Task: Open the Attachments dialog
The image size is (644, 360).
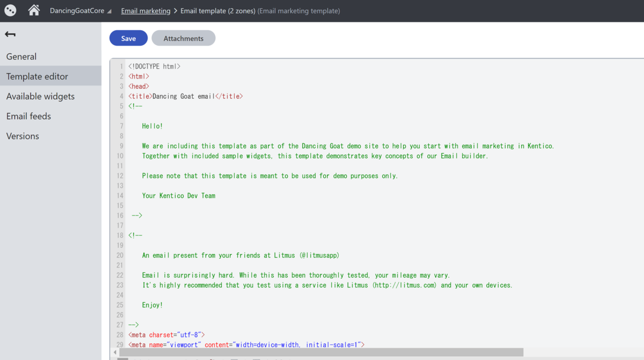Action: 184,38
